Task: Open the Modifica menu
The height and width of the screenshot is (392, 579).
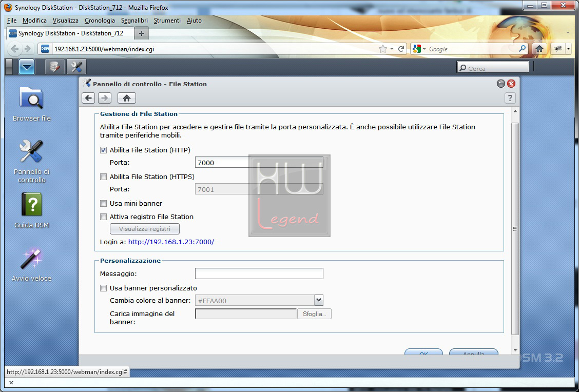Action: click(34, 21)
